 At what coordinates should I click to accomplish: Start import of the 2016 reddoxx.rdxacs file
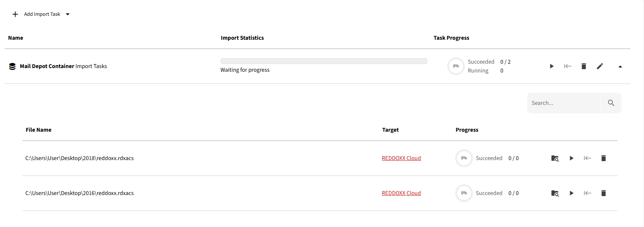(x=571, y=193)
